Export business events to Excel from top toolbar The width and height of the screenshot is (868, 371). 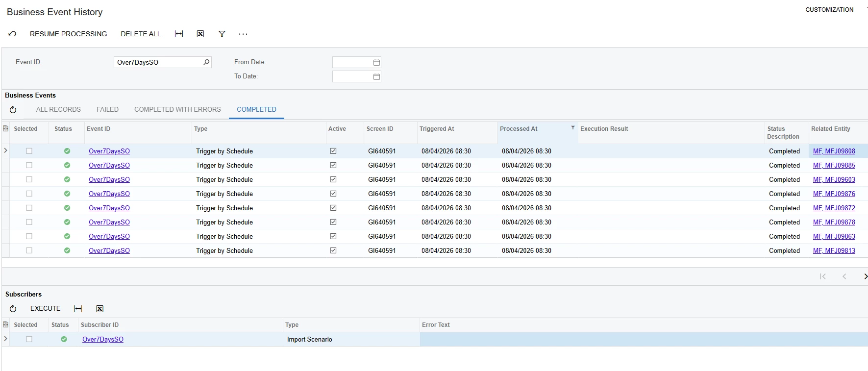[x=200, y=34]
